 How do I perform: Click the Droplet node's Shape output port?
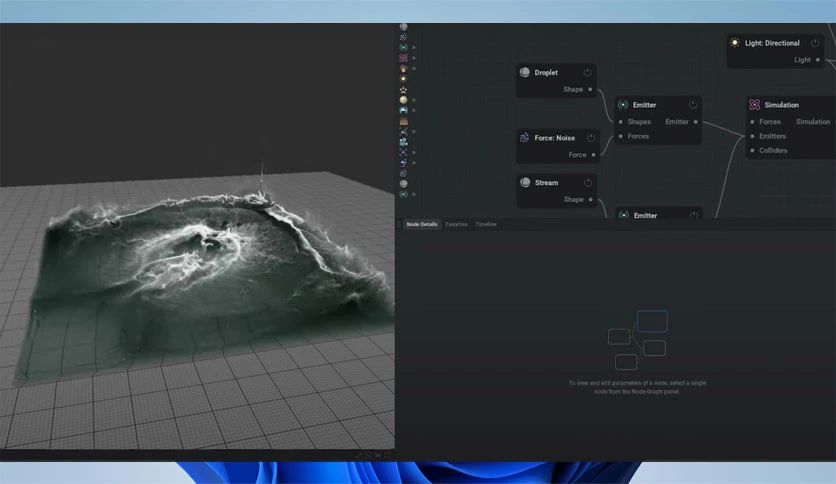click(590, 90)
